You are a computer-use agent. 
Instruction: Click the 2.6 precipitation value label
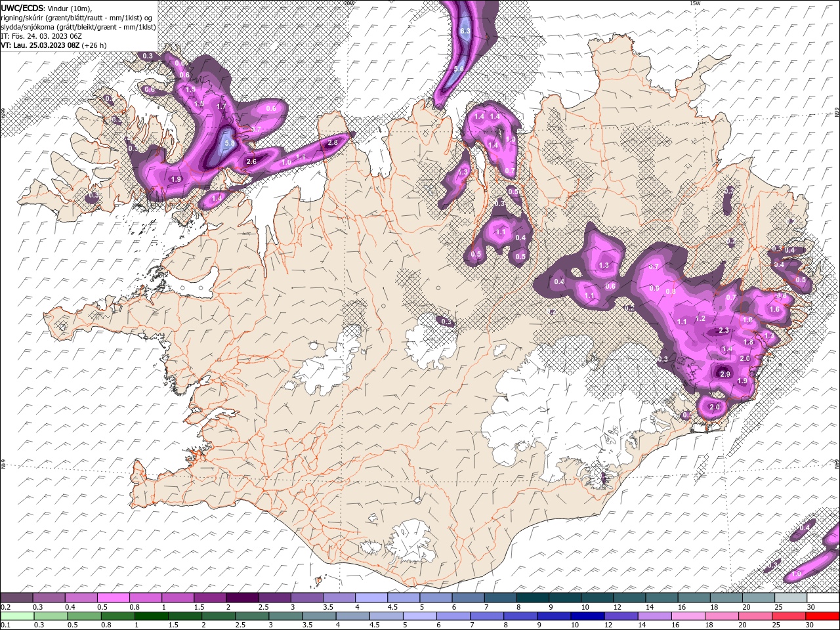[x=251, y=161]
